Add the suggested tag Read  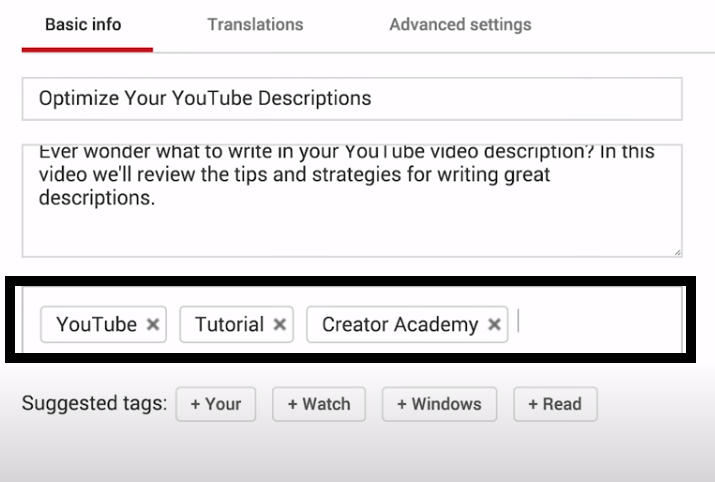[x=555, y=404]
